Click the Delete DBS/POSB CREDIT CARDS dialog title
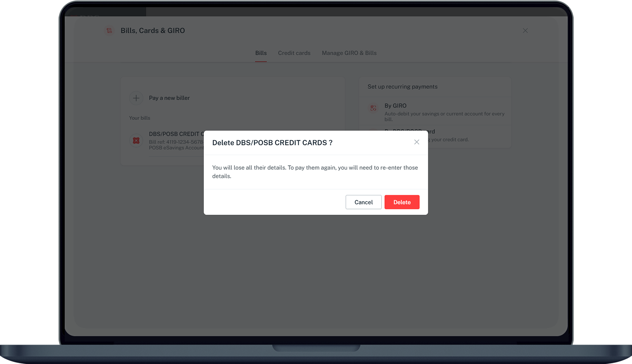The height and width of the screenshot is (364, 632). click(x=272, y=143)
